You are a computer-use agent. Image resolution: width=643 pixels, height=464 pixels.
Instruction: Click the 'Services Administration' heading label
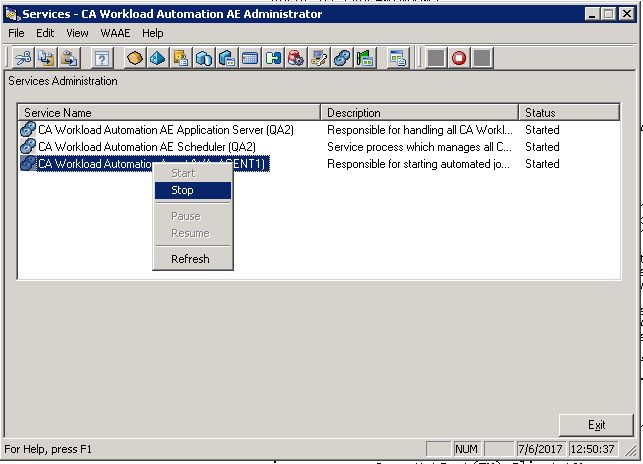(x=63, y=81)
